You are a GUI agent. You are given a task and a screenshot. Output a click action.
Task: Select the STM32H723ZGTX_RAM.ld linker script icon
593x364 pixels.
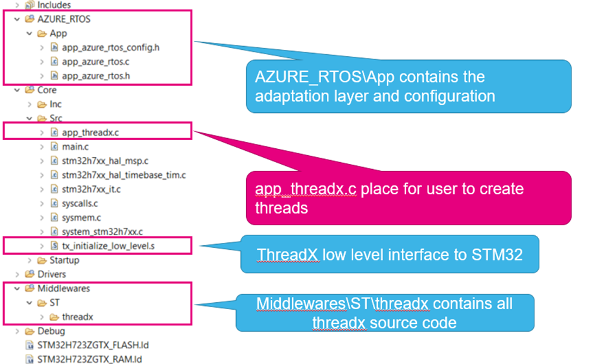30,359
